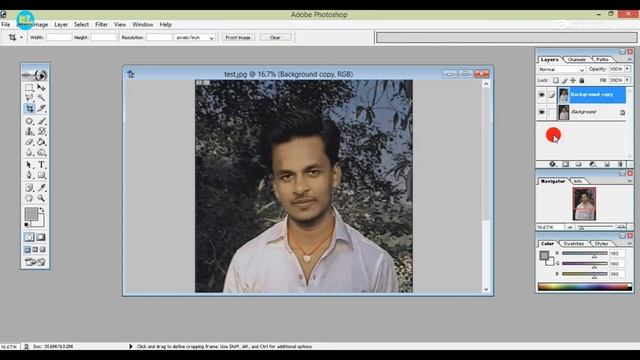Switch to the Channels tab
The image size is (640, 360).
[577, 60]
